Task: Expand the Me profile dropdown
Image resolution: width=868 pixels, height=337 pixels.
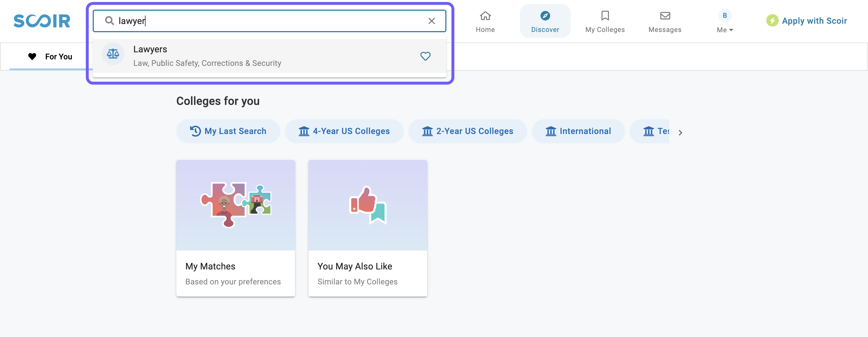Action: pos(725,30)
